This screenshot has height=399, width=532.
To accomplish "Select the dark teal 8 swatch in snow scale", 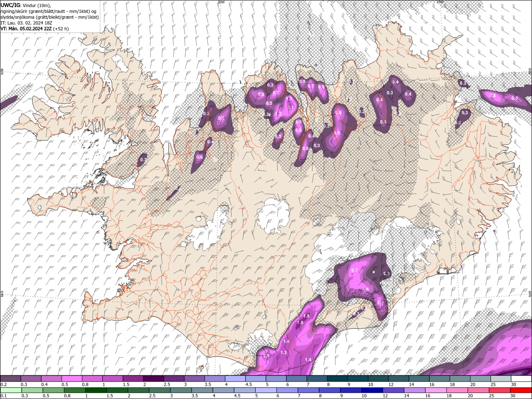I will (337, 379).
